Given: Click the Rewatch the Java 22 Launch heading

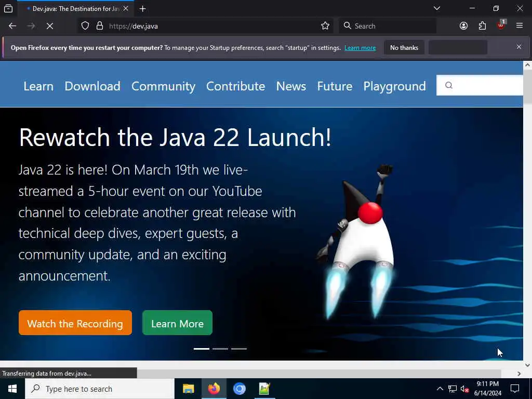Looking at the screenshot, I should [x=175, y=137].
